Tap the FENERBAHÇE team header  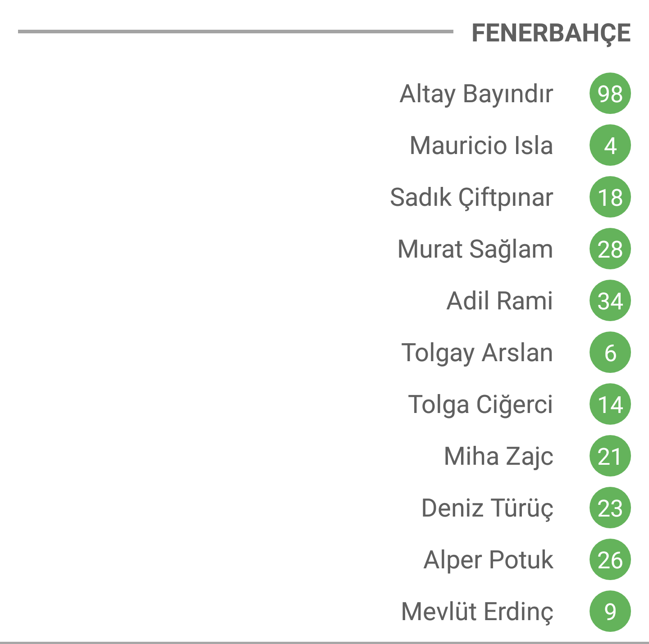point(551,33)
